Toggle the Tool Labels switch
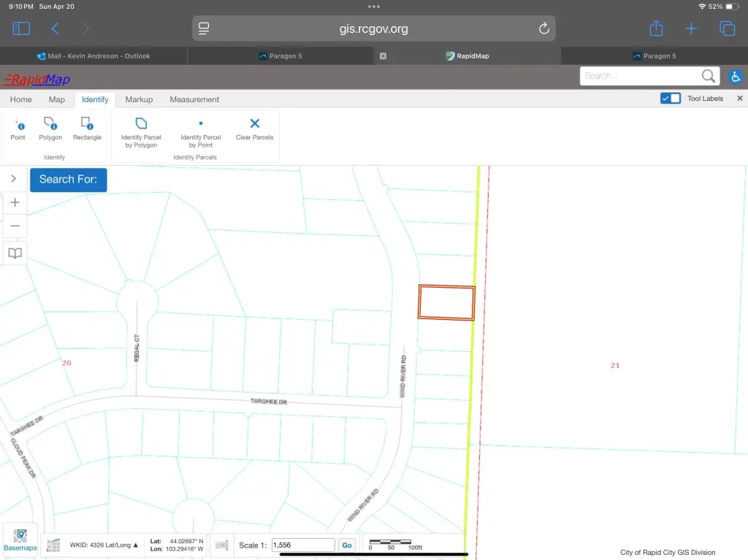 670,99
